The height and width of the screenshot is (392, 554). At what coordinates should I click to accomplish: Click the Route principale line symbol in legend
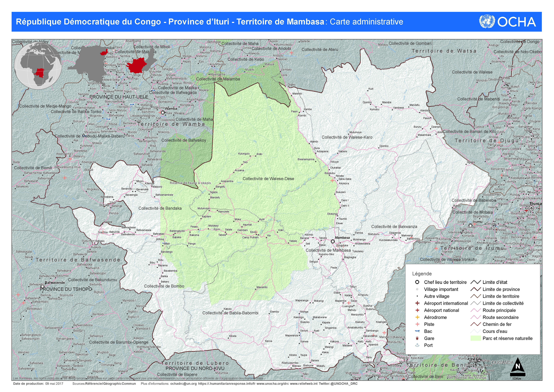[x=476, y=310]
